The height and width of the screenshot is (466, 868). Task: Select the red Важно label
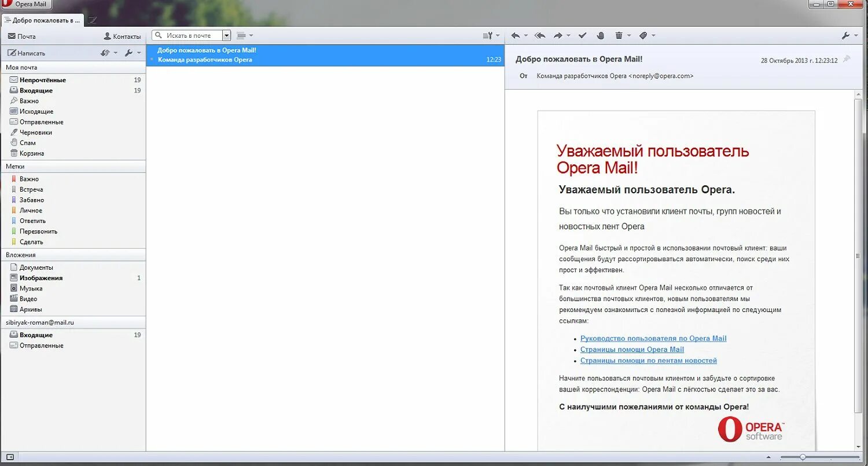(73, 179)
